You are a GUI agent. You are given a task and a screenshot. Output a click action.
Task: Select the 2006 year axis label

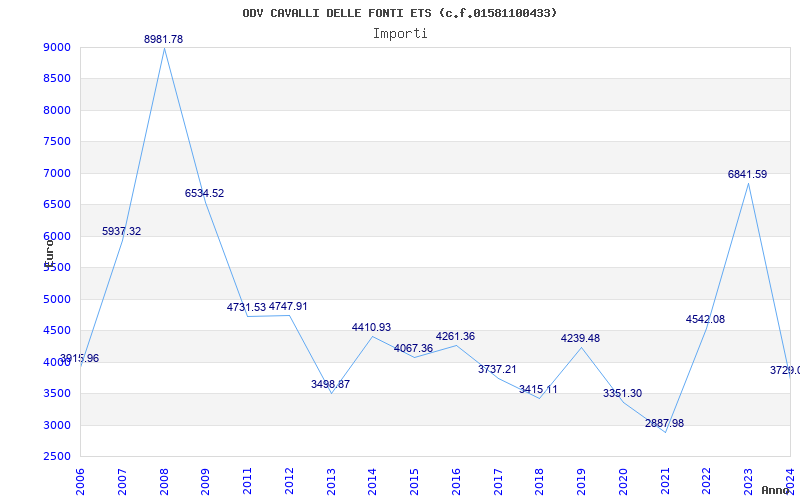pos(80,482)
